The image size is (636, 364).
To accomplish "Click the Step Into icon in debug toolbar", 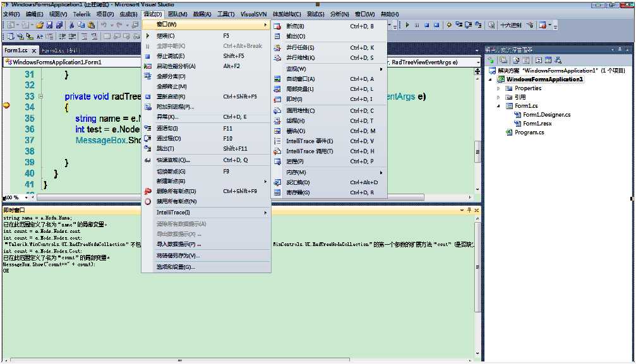I will 459,25.
